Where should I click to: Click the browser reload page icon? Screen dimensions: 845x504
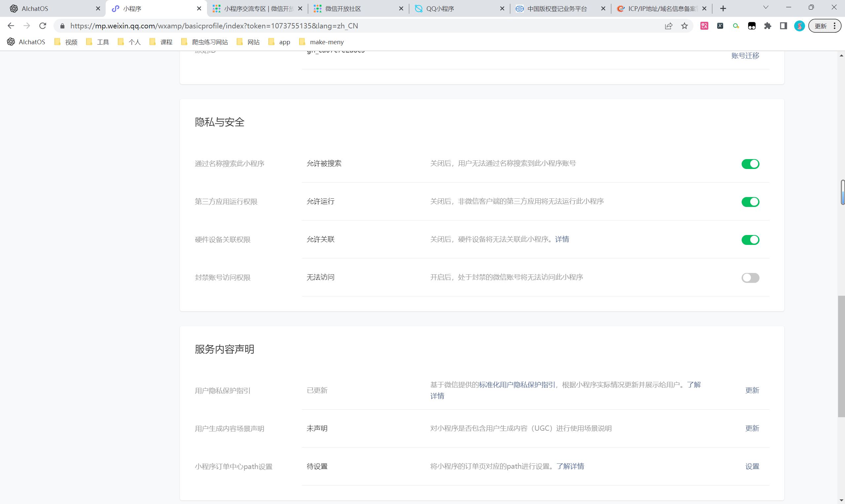click(x=43, y=26)
